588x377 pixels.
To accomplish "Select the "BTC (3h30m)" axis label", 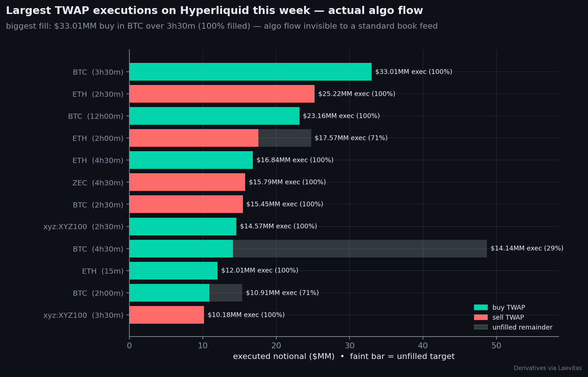I will [x=98, y=72].
